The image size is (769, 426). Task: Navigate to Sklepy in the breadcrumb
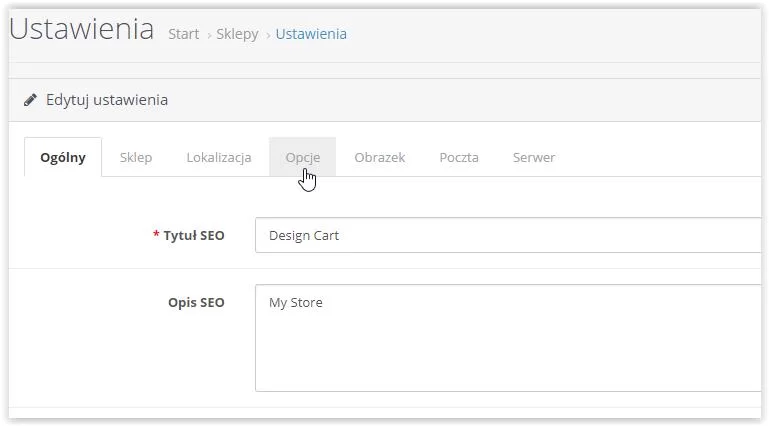pos(239,34)
